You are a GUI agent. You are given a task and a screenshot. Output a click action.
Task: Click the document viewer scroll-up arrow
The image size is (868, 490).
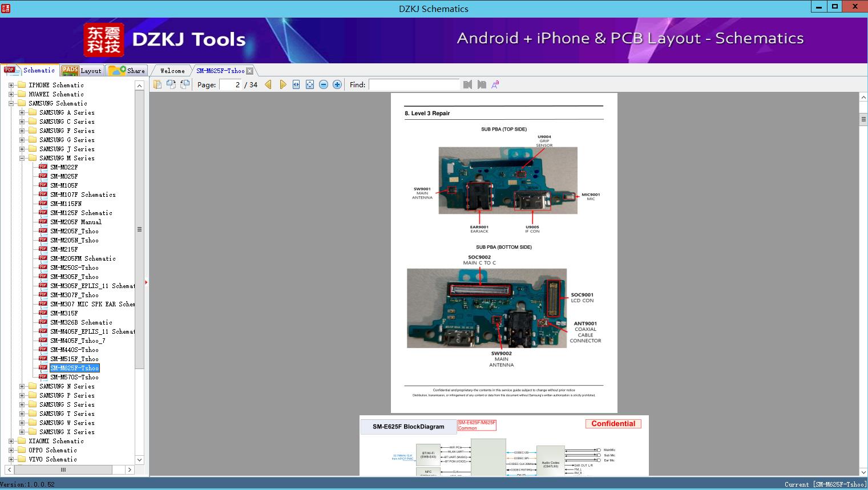coord(863,98)
